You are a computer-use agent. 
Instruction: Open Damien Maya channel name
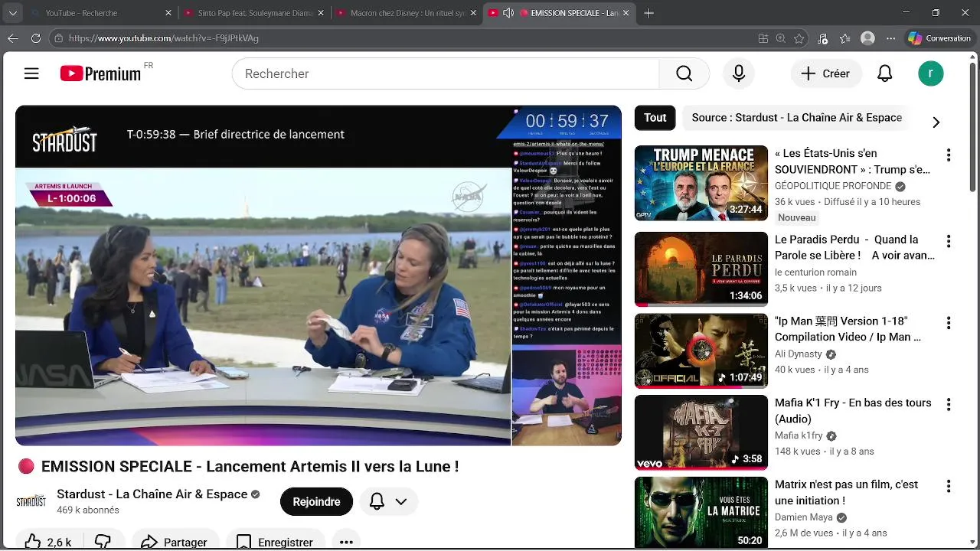click(x=803, y=517)
